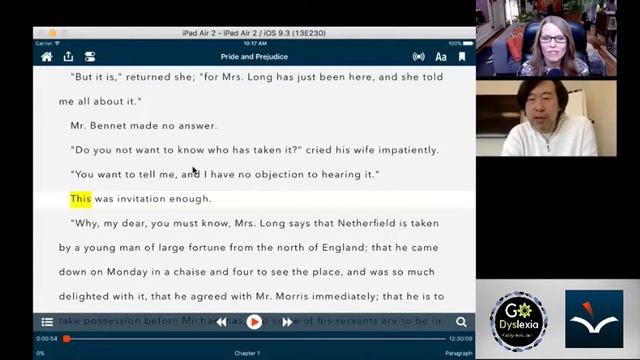Open the share/export icon
The image size is (640, 360).
[x=69, y=56]
